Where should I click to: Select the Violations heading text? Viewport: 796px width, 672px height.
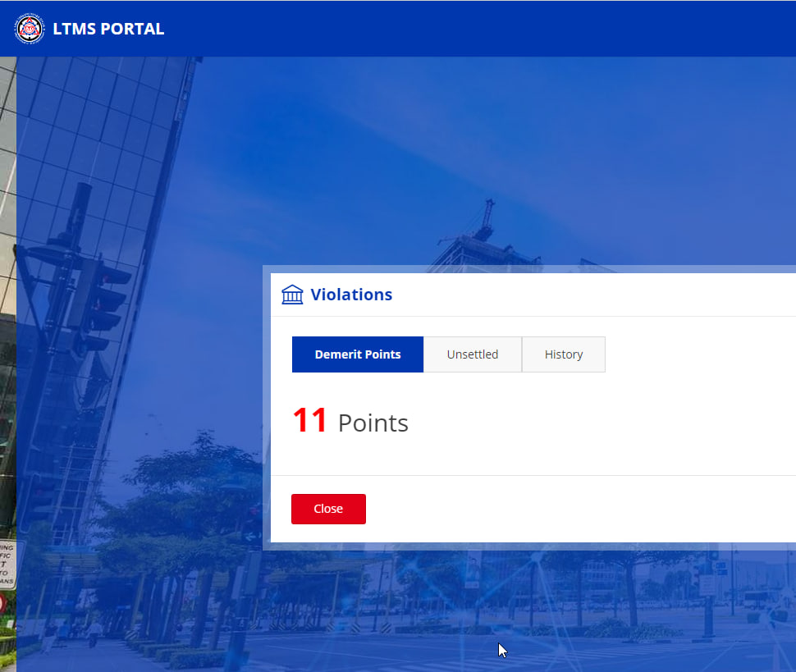(351, 295)
